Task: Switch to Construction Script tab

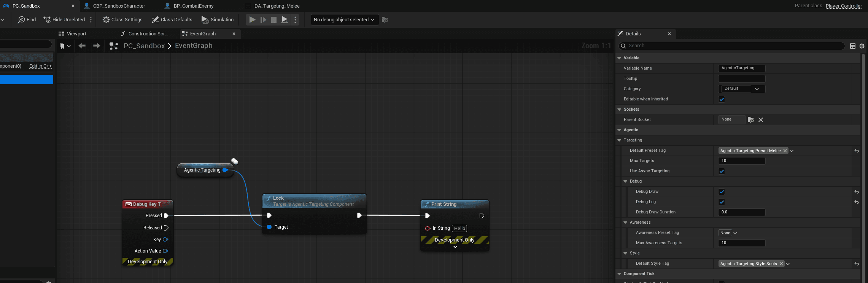Action: click(145, 34)
